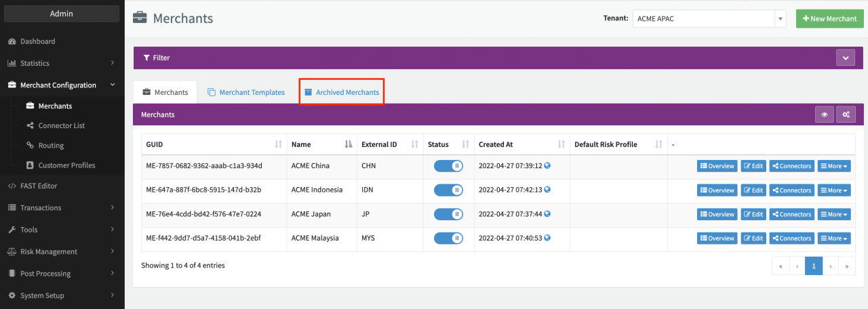868x309 pixels.
Task: Expand the Filter panel chevron button
Action: pos(845,58)
